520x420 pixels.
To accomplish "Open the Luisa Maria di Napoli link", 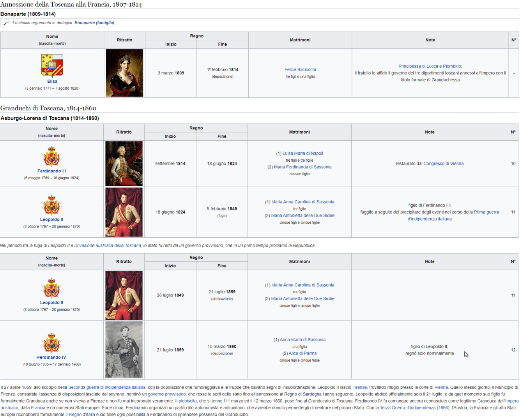I will coord(302,154).
